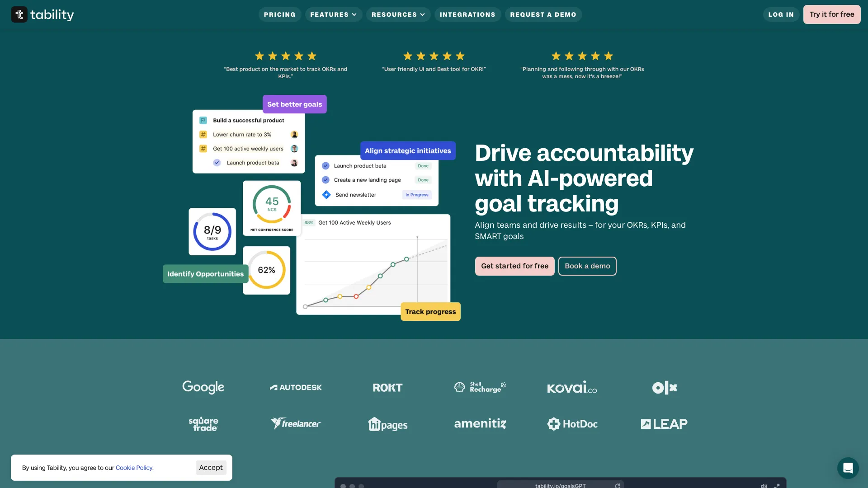
Task: Click the 62% circular progress icon
Action: (266, 271)
